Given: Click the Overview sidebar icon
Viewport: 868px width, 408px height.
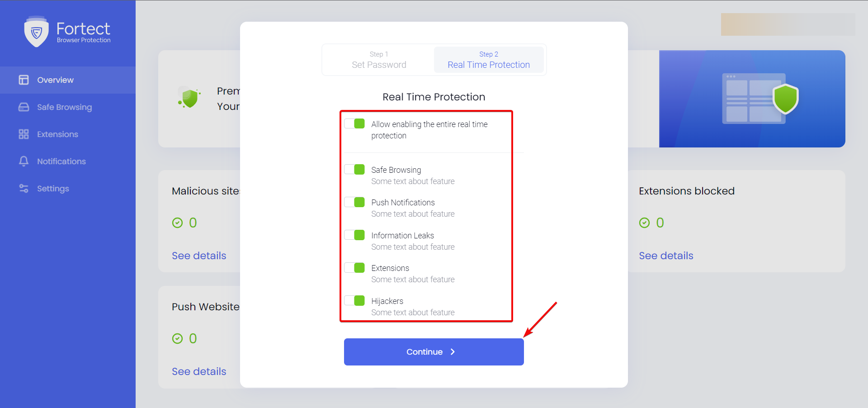Looking at the screenshot, I should (24, 80).
